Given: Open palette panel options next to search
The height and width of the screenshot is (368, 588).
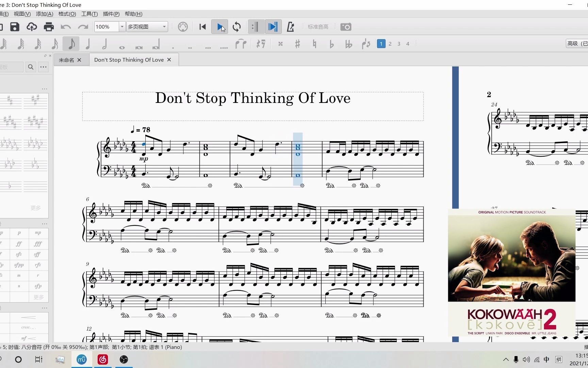Looking at the screenshot, I should (44, 67).
